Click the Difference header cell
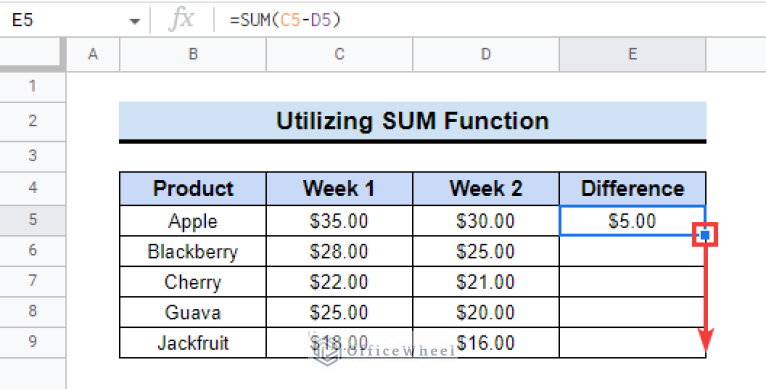The image size is (766, 389). click(633, 189)
